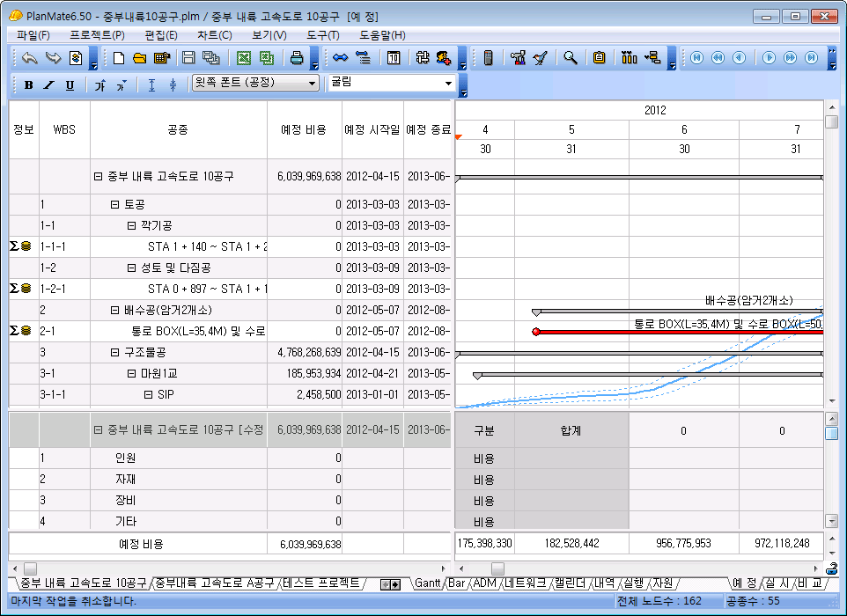Click the magnifier search icon
Image resolution: width=847 pixels, height=616 pixels.
pyautogui.click(x=571, y=58)
